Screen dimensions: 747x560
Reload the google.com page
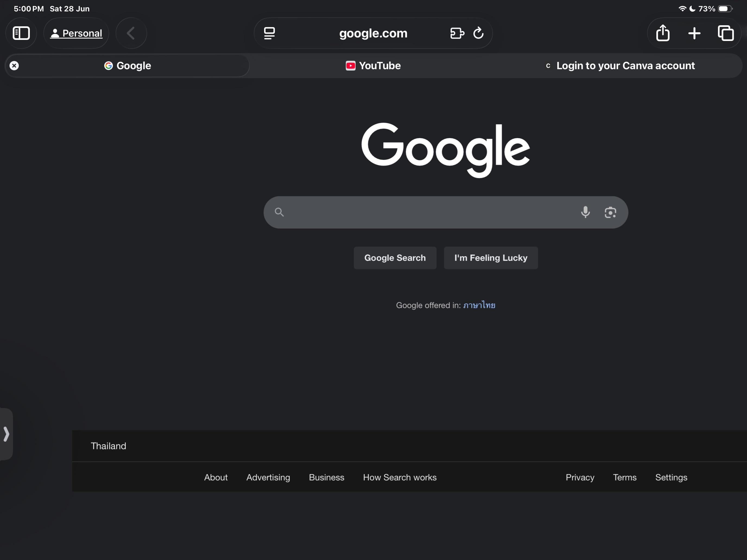(x=478, y=33)
